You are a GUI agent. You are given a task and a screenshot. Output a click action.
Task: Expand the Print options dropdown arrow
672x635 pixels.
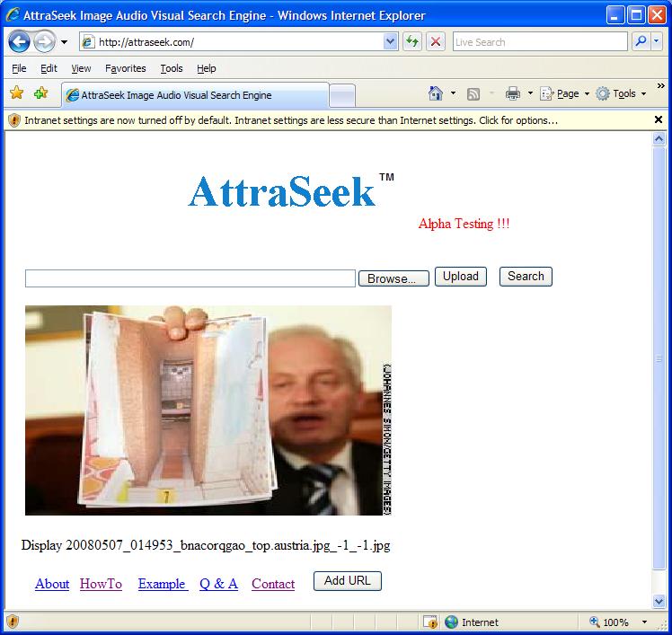tap(530, 93)
